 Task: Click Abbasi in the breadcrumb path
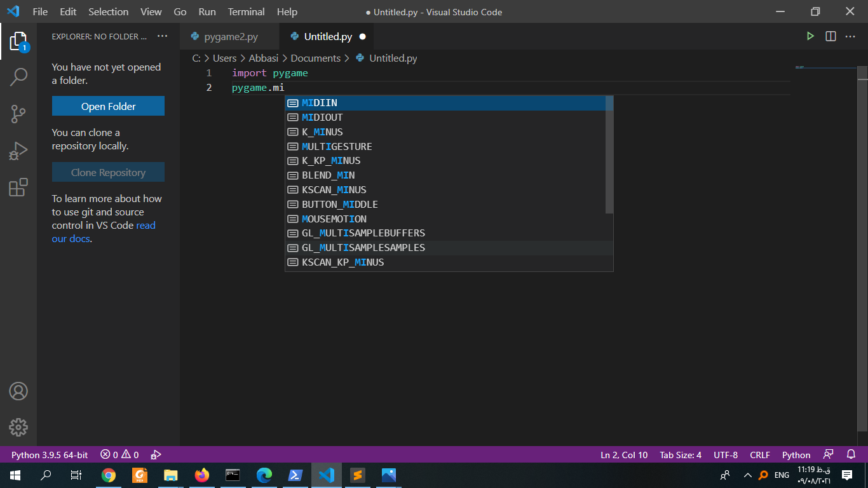click(x=264, y=58)
